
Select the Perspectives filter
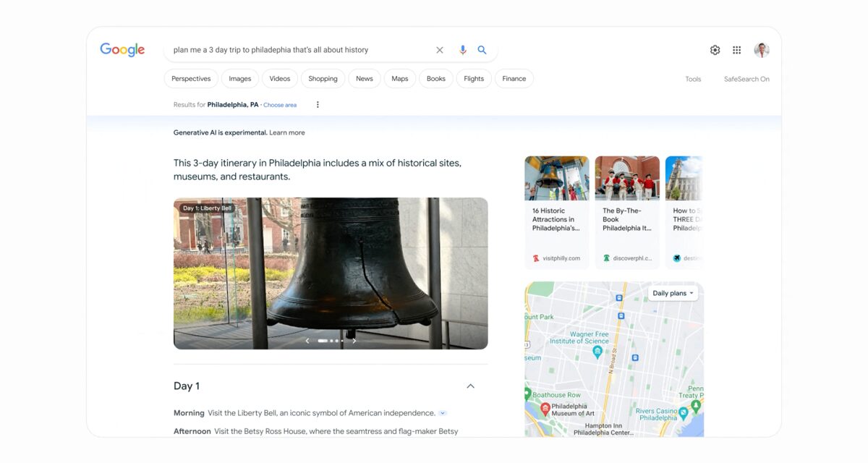[191, 79]
